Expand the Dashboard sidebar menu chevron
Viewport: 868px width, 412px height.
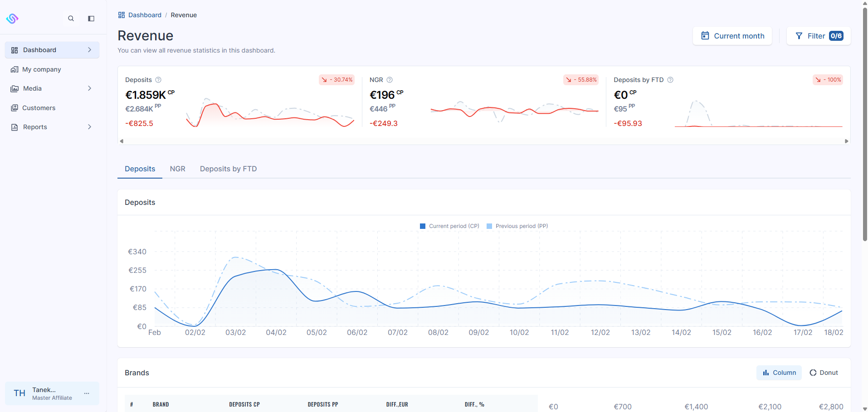click(x=89, y=50)
